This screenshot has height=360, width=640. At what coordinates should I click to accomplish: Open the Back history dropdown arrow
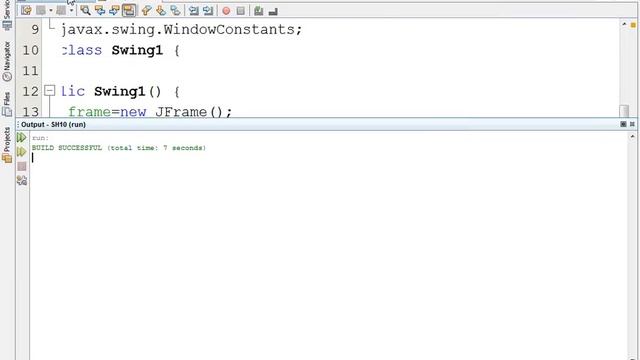(x=51, y=11)
